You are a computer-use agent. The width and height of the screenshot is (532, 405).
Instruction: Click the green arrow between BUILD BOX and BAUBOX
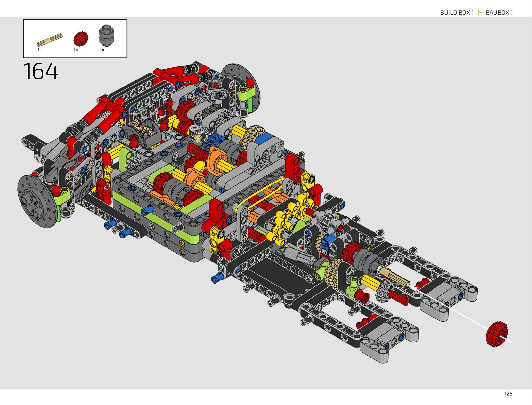pos(480,13)
